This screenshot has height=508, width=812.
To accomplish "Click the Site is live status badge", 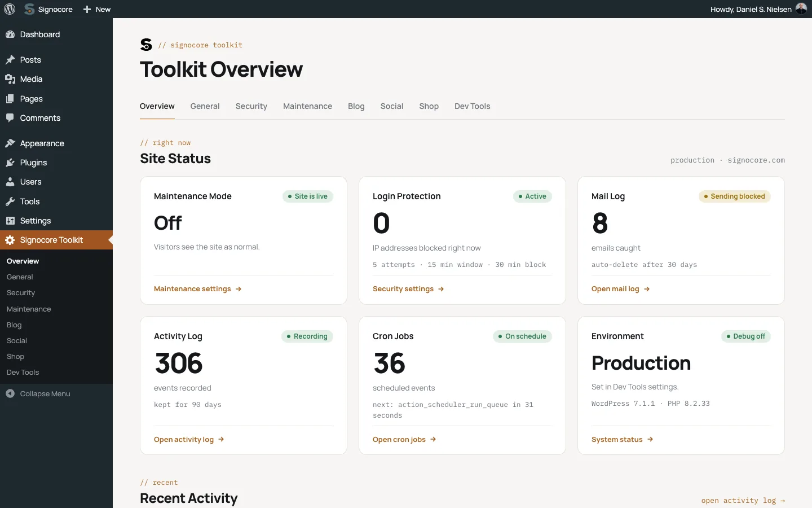I will click(308, 196).
